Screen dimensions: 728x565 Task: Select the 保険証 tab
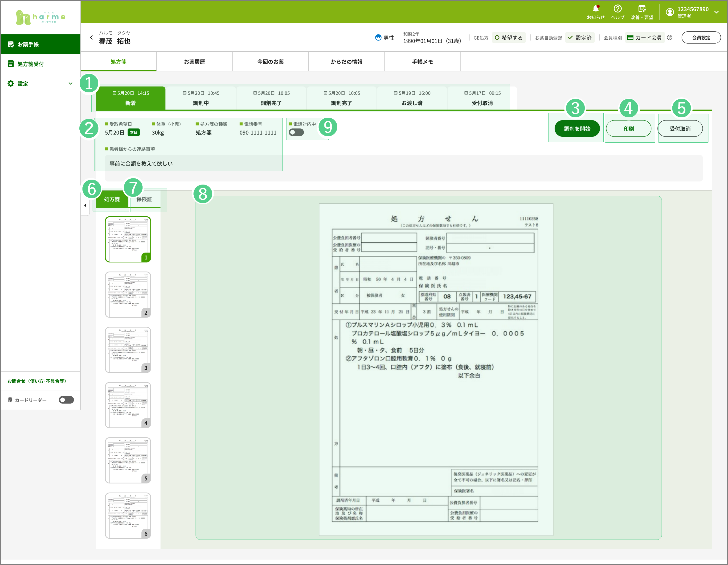(x=144, y=199)
